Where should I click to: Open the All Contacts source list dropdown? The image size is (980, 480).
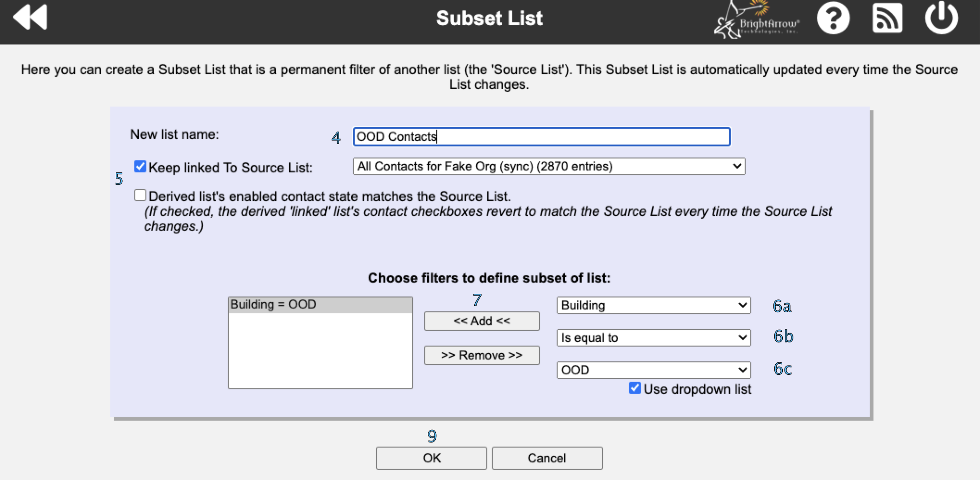pyautogui.click(x=549, y=166)
